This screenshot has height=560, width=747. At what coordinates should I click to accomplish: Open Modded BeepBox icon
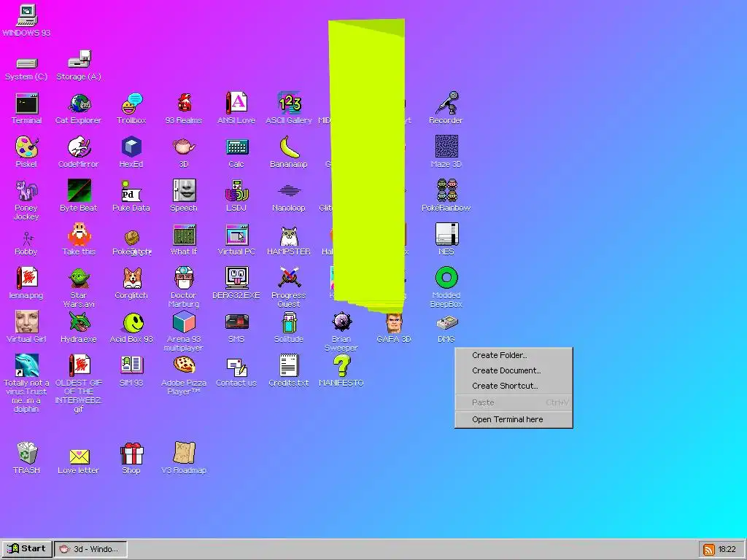[446, 279]
